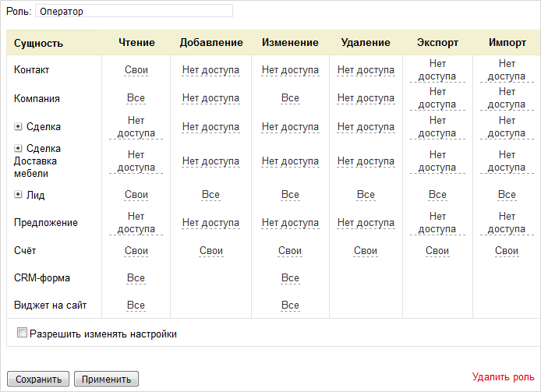Open Контакт read permission Свои dropdown
Viewport: 541px width, 392px height.
[136, 70]
